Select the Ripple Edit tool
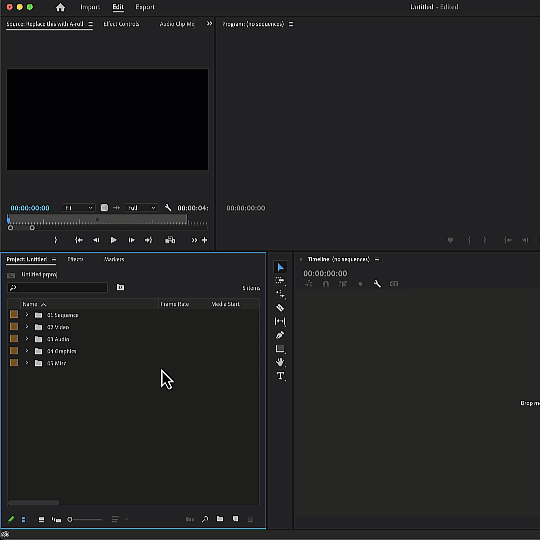The width and height of the screenshot is (540, 540). coord(280,294)
